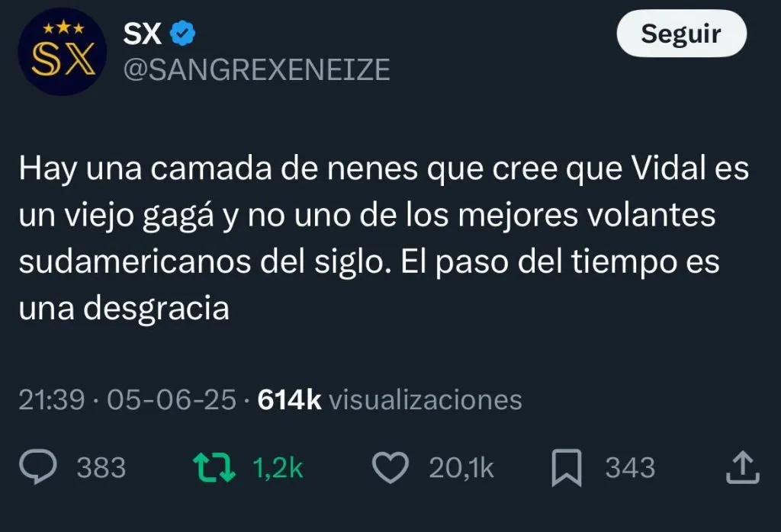This screenshot has width=781, height=532.
Task: Click the three stars on avatar logo
Action: click(63, 28)
